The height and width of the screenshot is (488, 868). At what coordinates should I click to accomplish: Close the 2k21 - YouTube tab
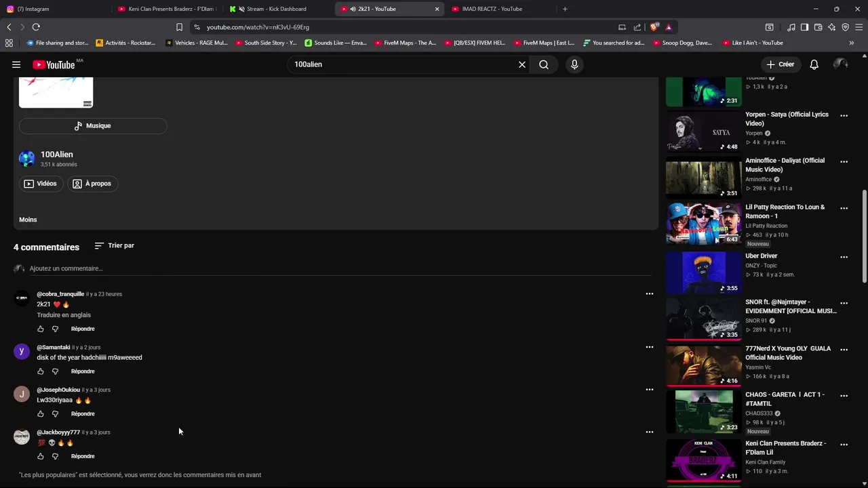click(437, 9)
